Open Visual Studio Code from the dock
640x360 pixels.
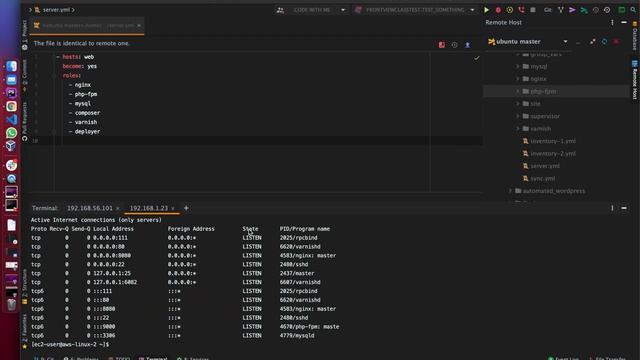(x=11, y=119)
